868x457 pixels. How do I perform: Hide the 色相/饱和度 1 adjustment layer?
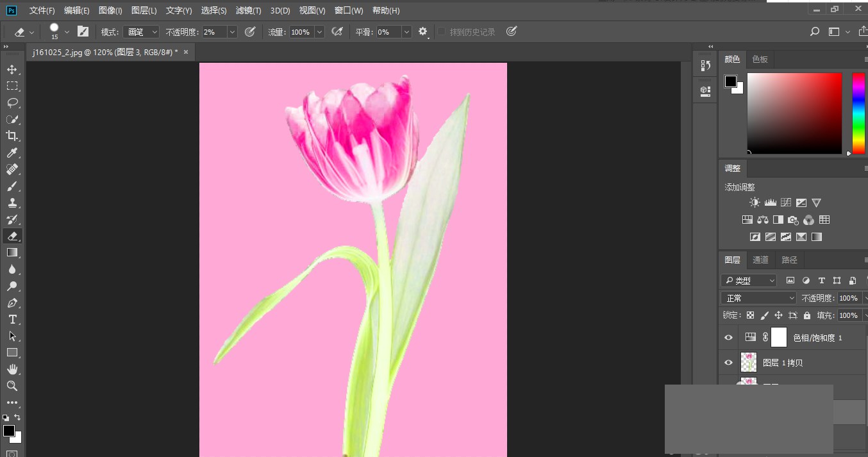tap(728, 337)
